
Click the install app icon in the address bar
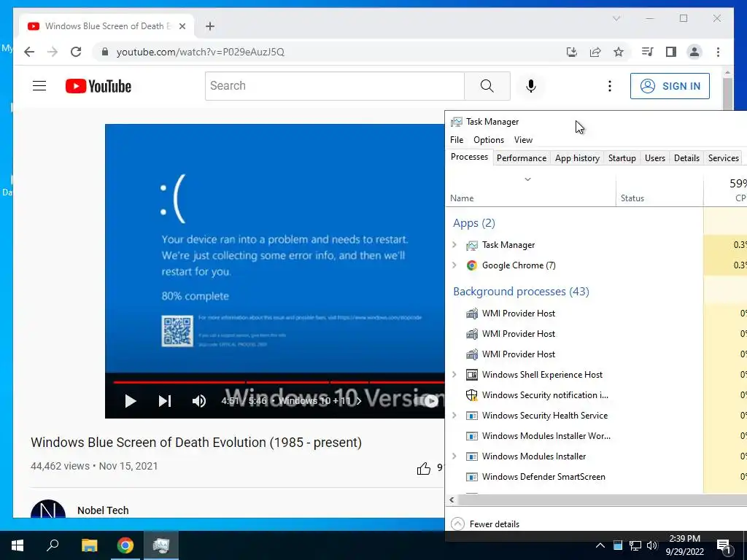(x=572, y=52)
